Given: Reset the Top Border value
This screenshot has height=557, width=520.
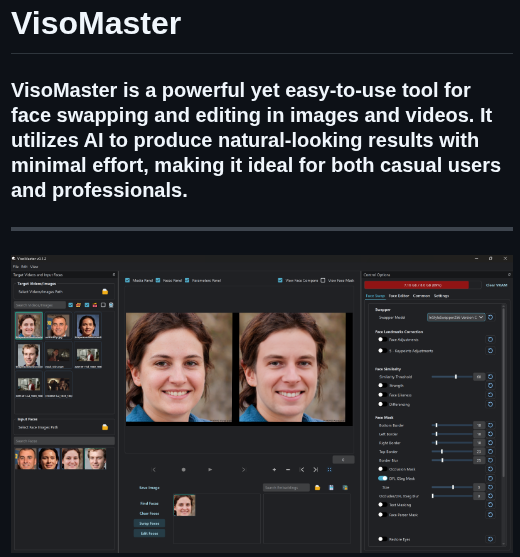Looking at the screenshot, I should [x=491, y=451].
